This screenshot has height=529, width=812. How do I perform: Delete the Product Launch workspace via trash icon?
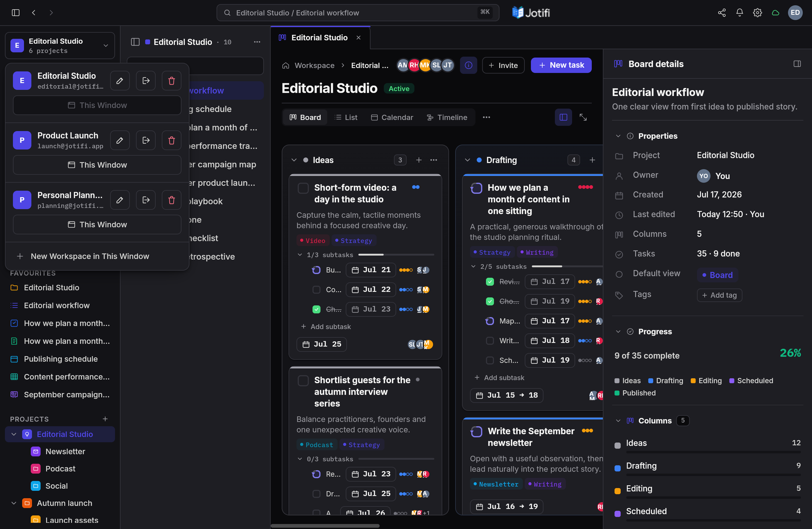[171, 140]
